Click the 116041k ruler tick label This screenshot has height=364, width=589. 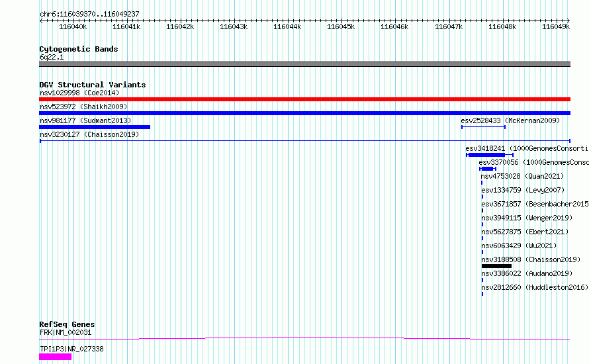[x=126, y=26]
